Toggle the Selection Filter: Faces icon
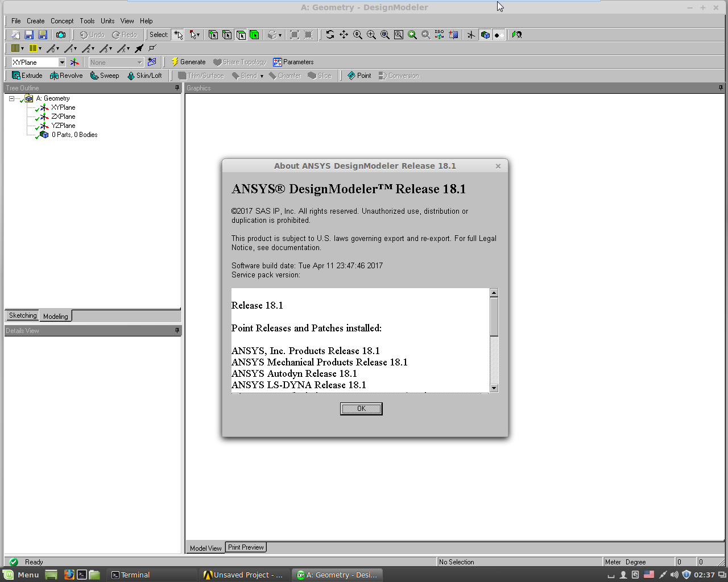 coord(241,35)
